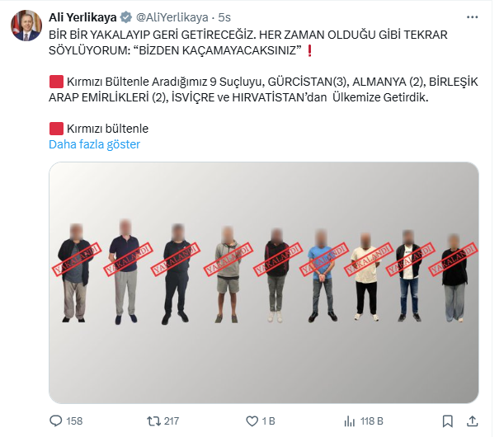Click the reply speech bubble icon
The image size is (504, 437).
coord(55,421)
